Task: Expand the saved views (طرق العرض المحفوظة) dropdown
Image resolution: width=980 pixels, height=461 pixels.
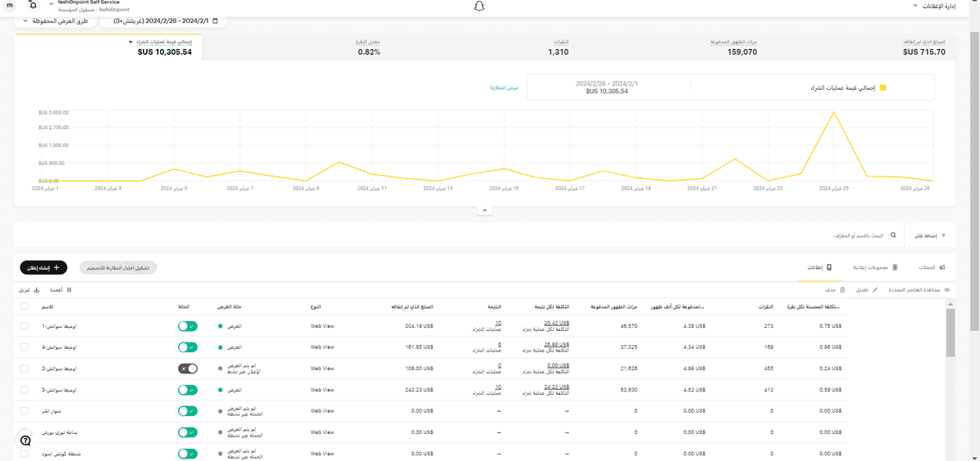Action: (x=59, y=20)
